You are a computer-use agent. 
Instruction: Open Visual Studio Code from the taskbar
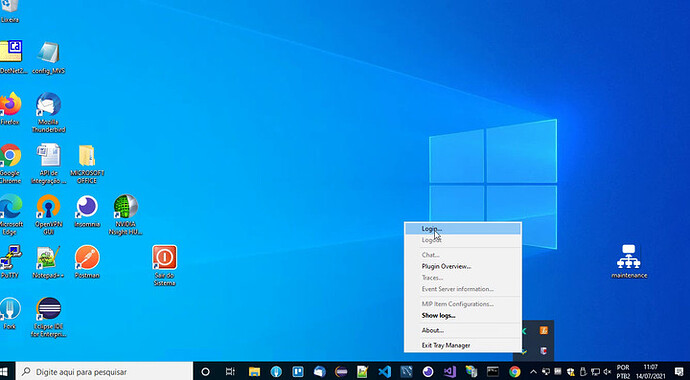tap(385, 371)
